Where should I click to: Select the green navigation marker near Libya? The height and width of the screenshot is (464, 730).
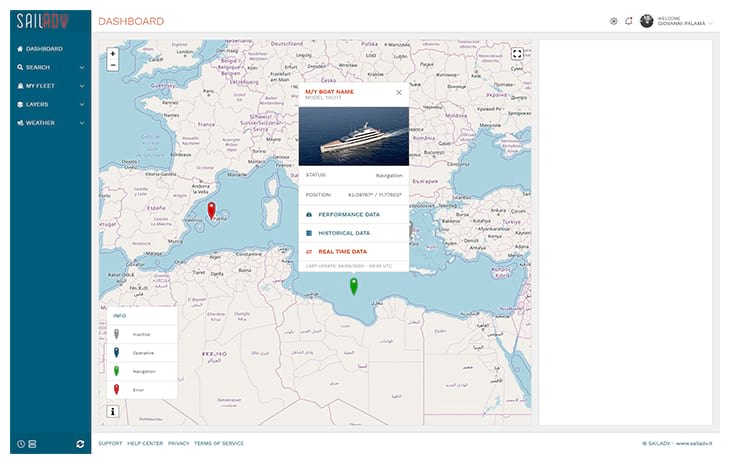354,286
